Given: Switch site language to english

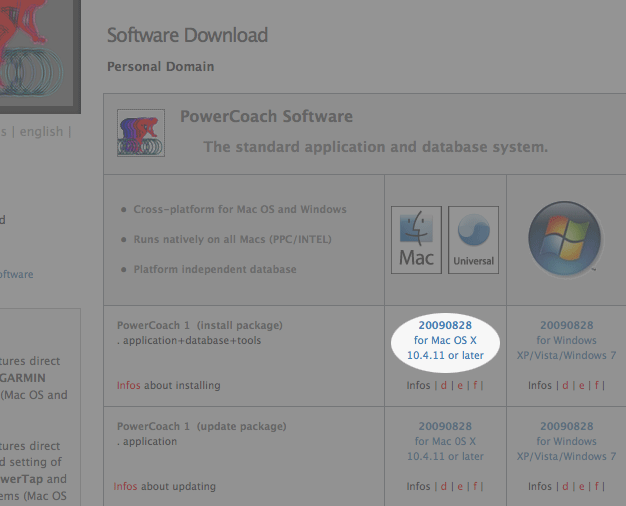Looking at the screenshot, I should 42,131.
